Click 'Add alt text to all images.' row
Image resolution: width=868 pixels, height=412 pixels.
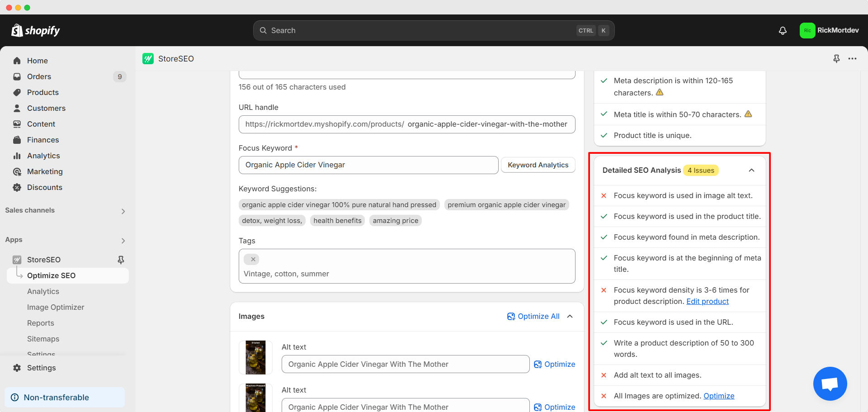click(x=679, y=375)
